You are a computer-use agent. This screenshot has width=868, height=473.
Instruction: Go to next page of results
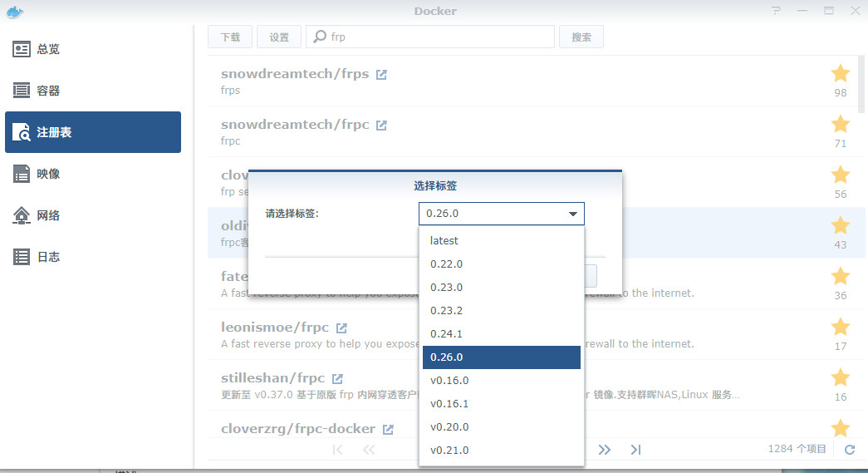click(x=605, y=450)
